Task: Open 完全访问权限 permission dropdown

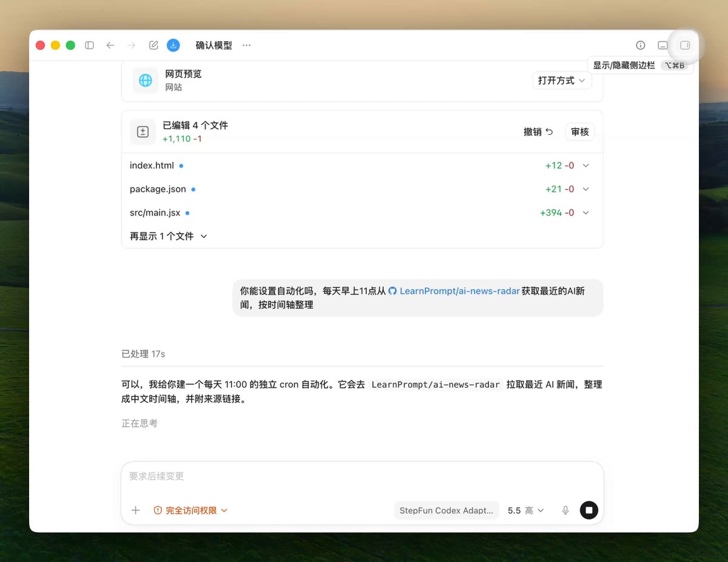Action: 190,510
